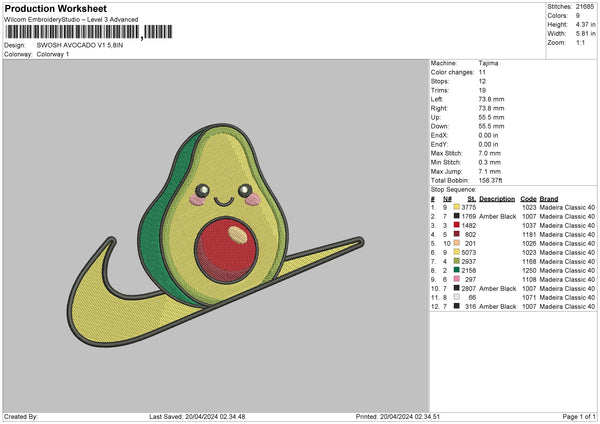The width and height of the screenshot is (600, 424).
Task: Click the 'Stop Sequence:' heading
Action: click(453, 190)
